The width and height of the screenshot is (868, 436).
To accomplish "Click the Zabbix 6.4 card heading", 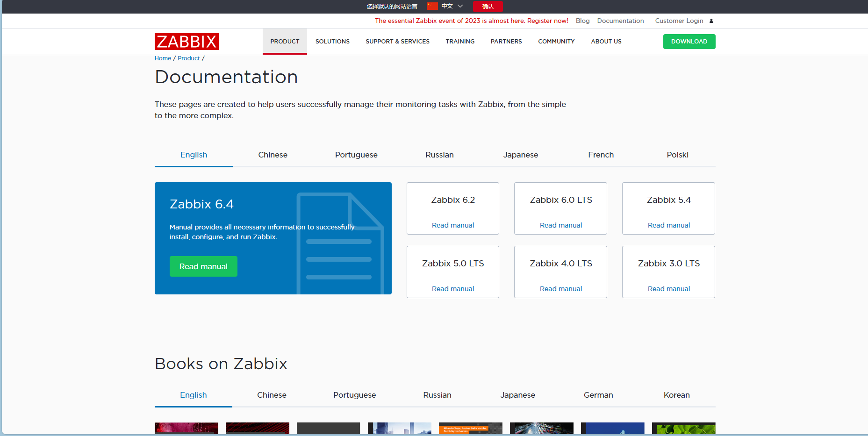I will [x=201, y=204].
